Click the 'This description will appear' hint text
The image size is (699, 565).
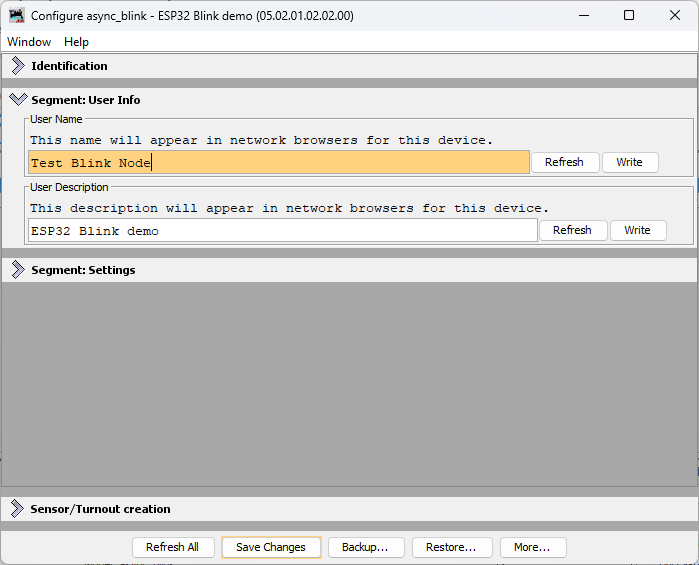pos(289,208)
